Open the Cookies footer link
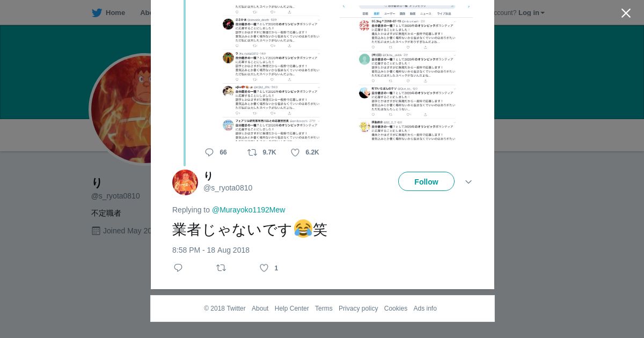The image size is (644, 338). (x=396, y=308)
